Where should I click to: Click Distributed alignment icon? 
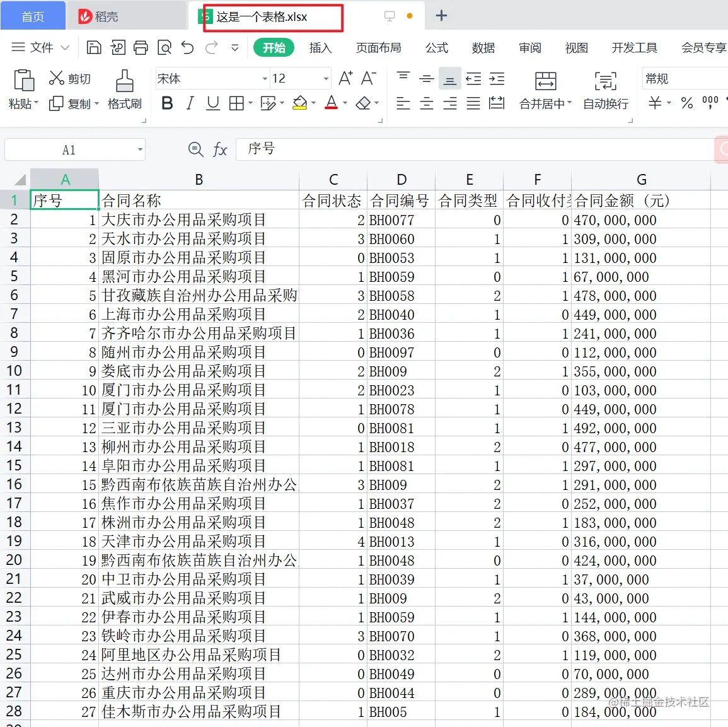pyautogui.click(x=497, y=103)
